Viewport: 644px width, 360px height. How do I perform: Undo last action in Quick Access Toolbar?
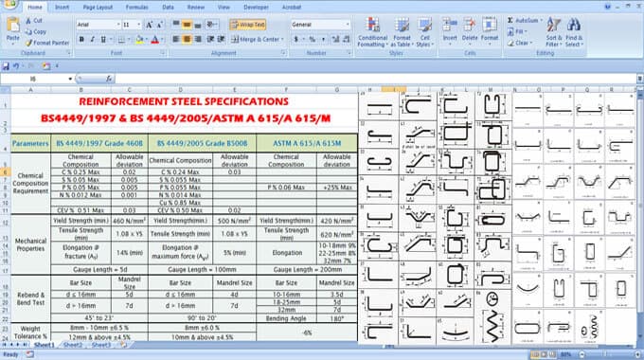(x=16, y=66)
